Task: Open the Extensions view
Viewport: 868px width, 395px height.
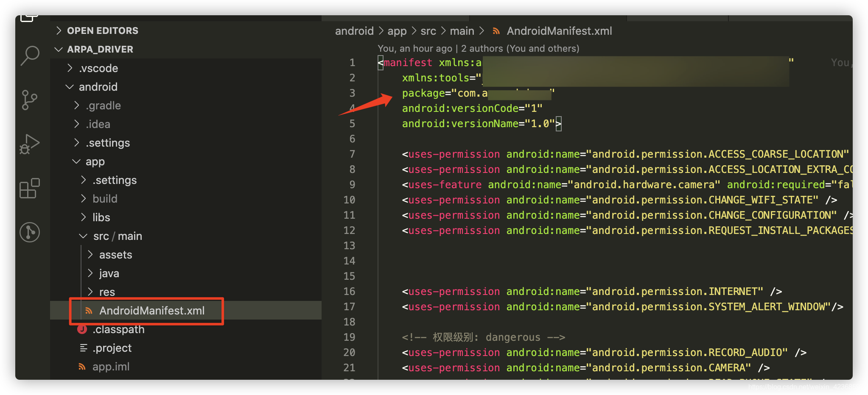Action: click(30, 188)
